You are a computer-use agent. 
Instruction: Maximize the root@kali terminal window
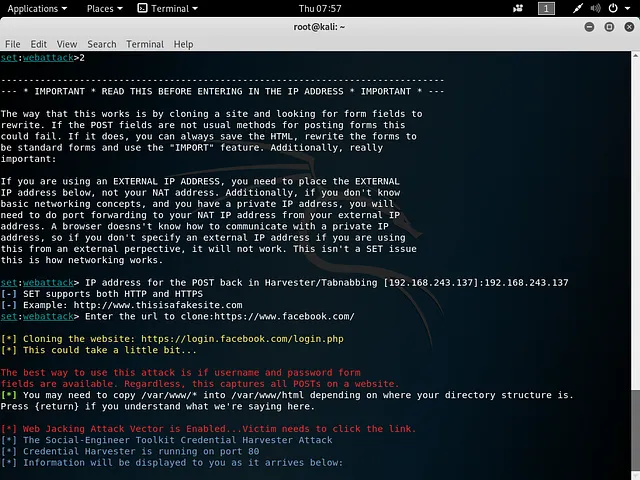click(x=609, y=27)
